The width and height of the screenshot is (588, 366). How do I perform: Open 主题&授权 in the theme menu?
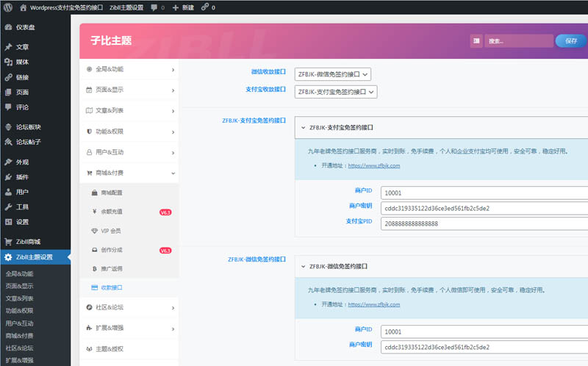click(129, 349)
